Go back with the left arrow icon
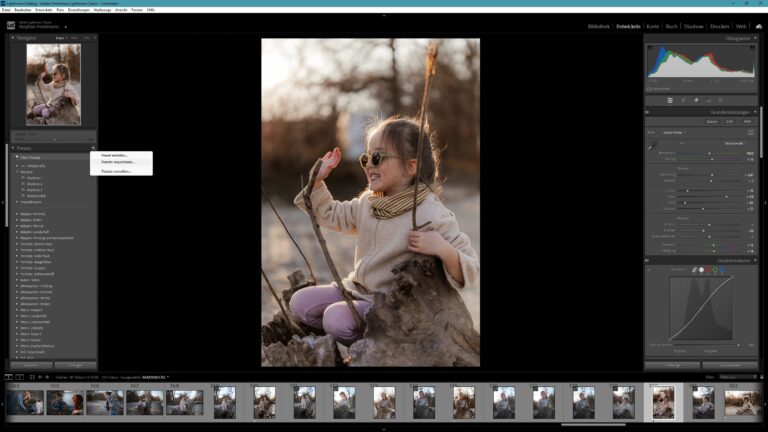768x432 pixels. [x=40, y=377]
